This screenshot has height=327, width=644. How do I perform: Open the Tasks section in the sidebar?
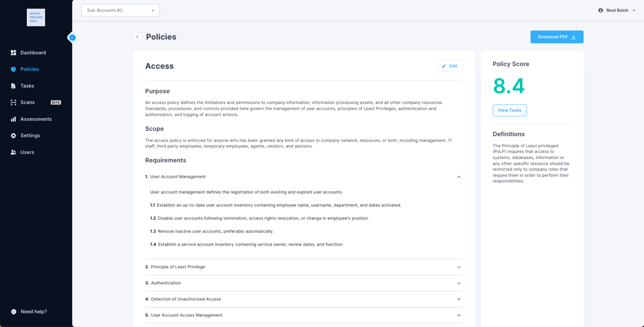tap(27, 85)
